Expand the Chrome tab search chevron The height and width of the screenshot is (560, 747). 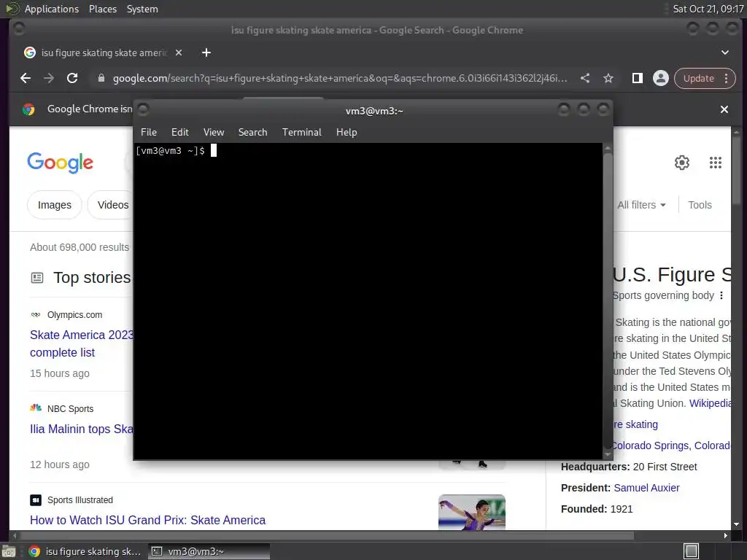pyautogui.click(x=724, y=52)
